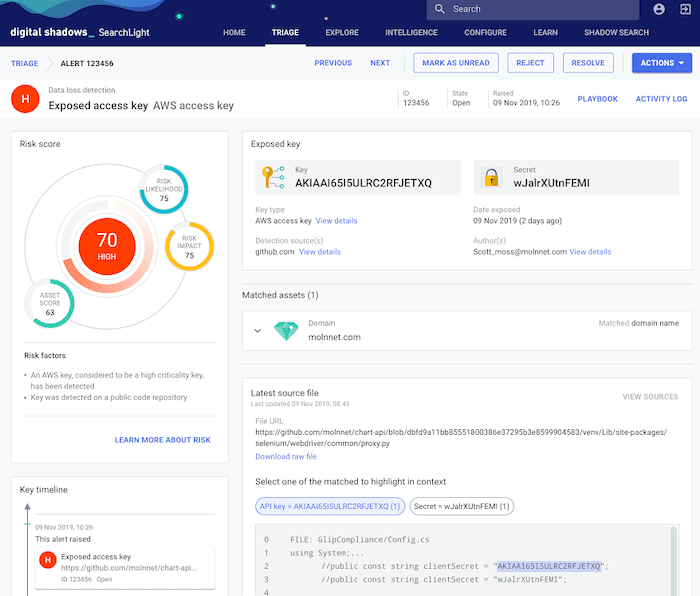Open the ACTIVITY LOG link
Image resolution: width=700 pixels, height=596 pixels.
click(x=661, y=99)
